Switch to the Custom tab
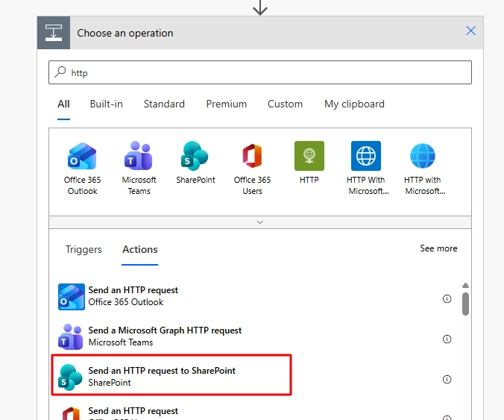 [286, 104]
